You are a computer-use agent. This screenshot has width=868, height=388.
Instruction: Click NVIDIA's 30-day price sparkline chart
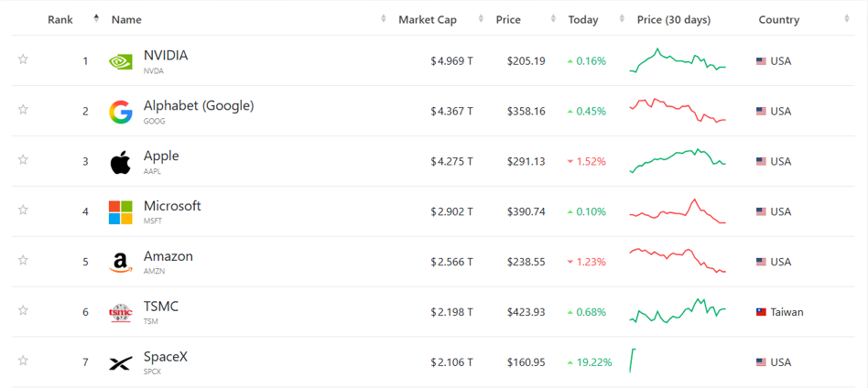pyautogui.click(x=678, y=61)
